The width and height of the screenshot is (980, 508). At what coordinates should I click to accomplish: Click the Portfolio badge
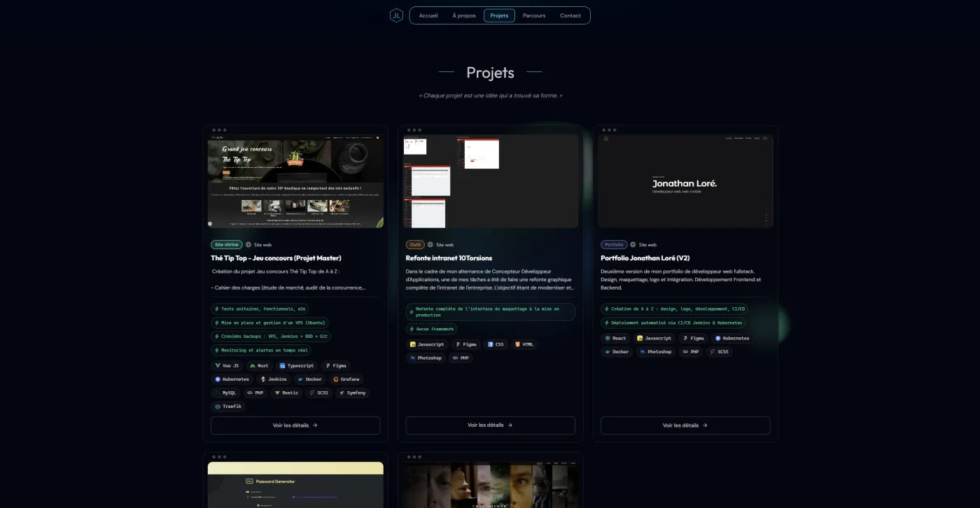tap(614, 245)
